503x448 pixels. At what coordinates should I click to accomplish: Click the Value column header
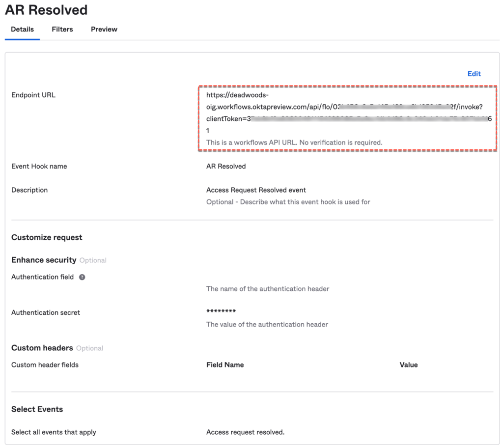409,365
